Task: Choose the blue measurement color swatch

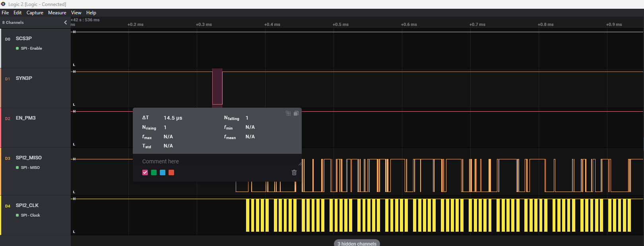Action: pos(163,172)
